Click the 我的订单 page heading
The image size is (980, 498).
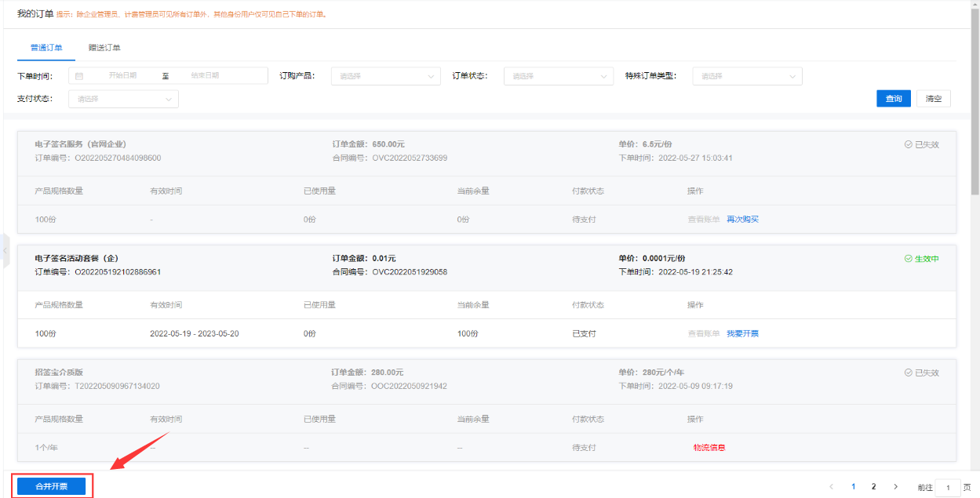[35, 13]
